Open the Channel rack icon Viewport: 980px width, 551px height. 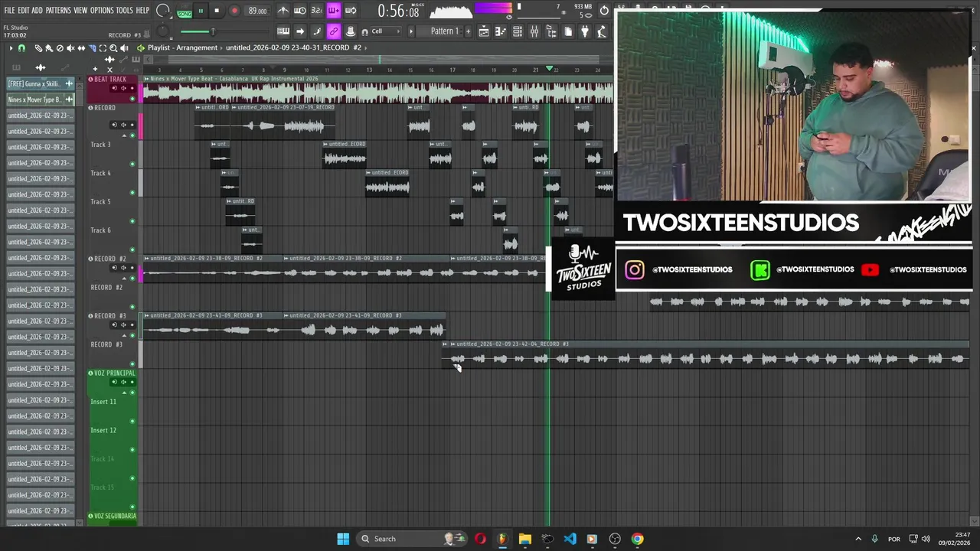pos(518,31)
